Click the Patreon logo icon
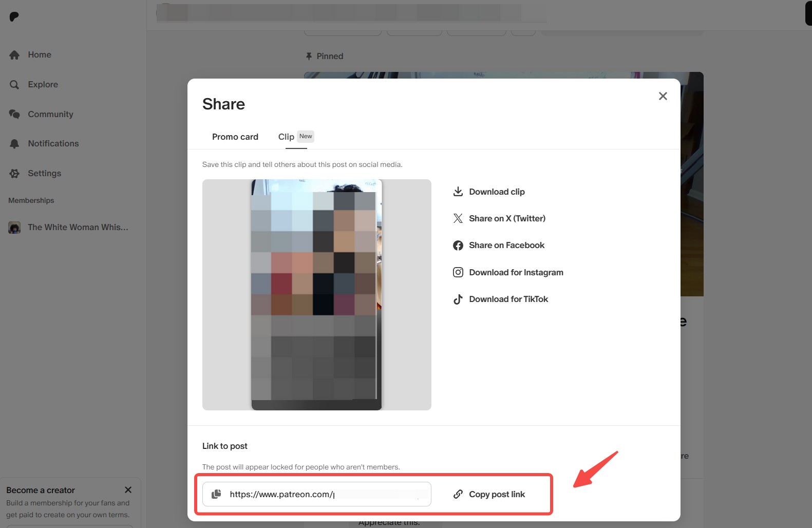Image resolution: width=812 pixels, height=528 pixels. pyautogui.click(x=14, y=17)
